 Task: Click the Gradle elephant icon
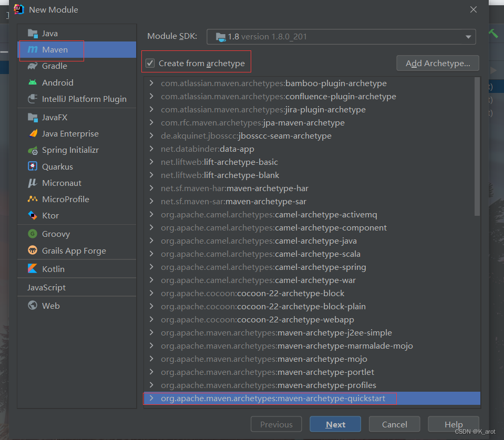[x=33, y=66]
